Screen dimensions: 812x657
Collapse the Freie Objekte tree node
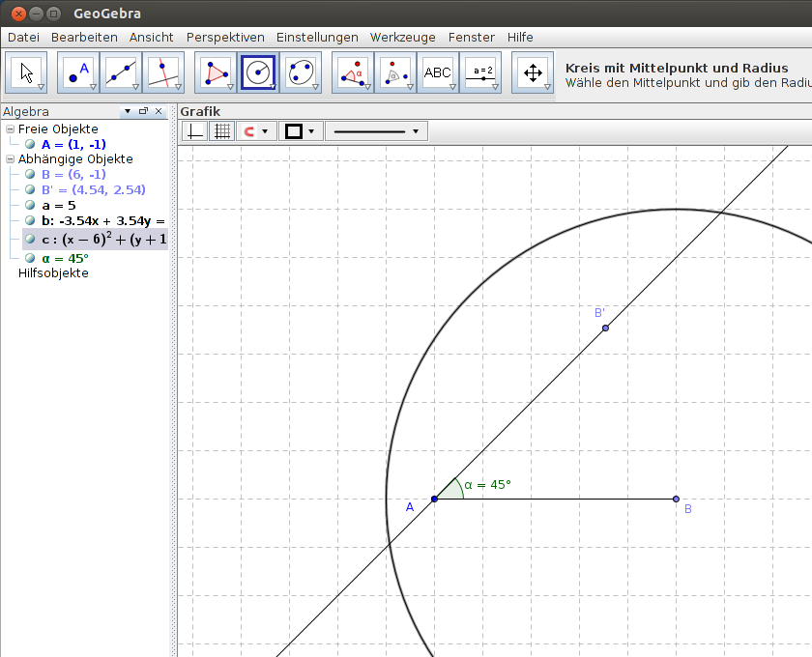(x=10, y=129)
